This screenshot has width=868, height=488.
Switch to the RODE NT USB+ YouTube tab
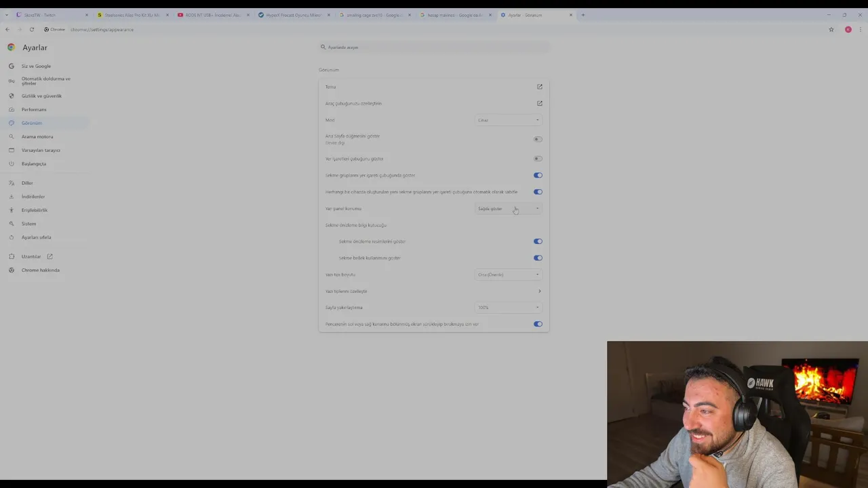213,15
